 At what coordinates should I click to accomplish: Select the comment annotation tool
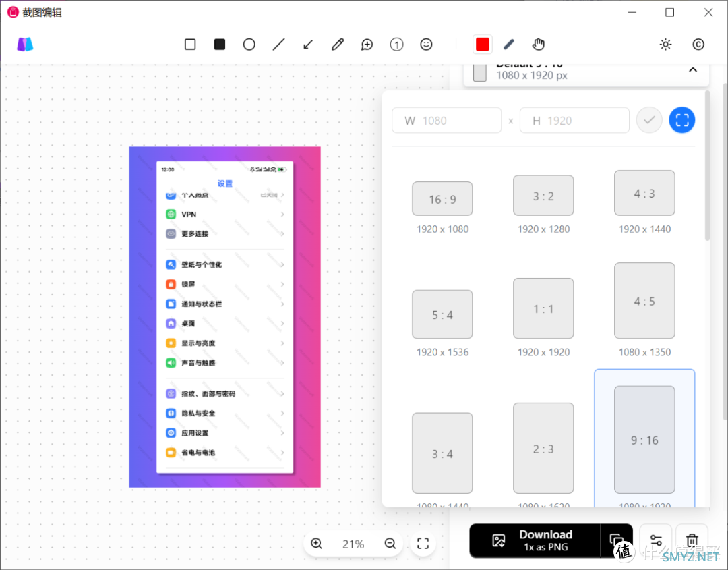point(367,45)
